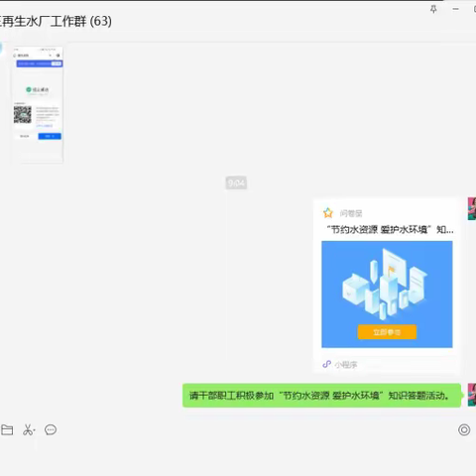Screen dimensions: 476x476
Task: Open the mini program card image
Action: 387,295
